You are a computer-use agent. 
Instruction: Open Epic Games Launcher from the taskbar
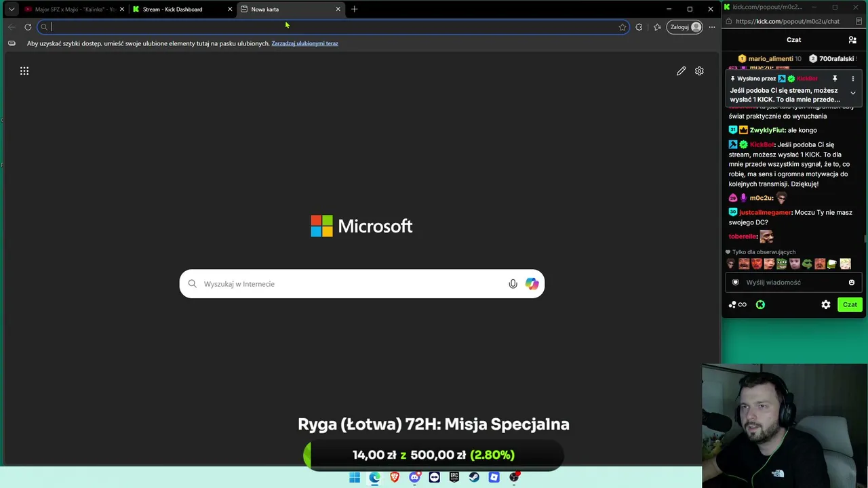click(454, 478)
